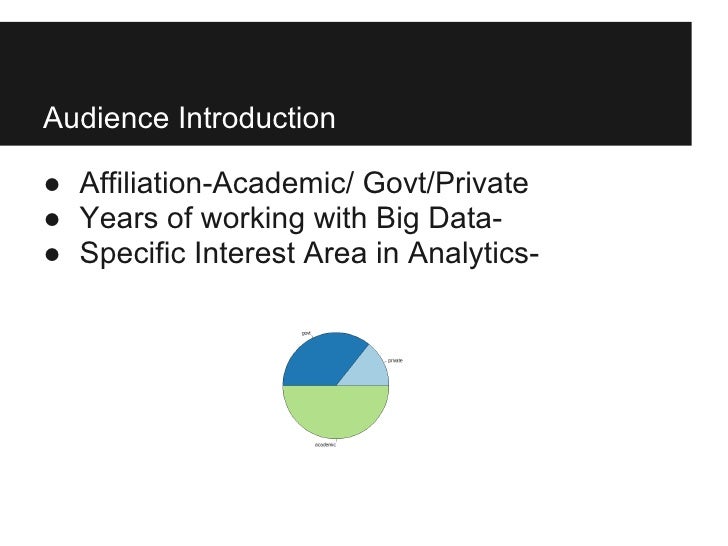The image size is (728, 546).
Task: Select the green academic pie slice
Action: (x=336, y=411)
